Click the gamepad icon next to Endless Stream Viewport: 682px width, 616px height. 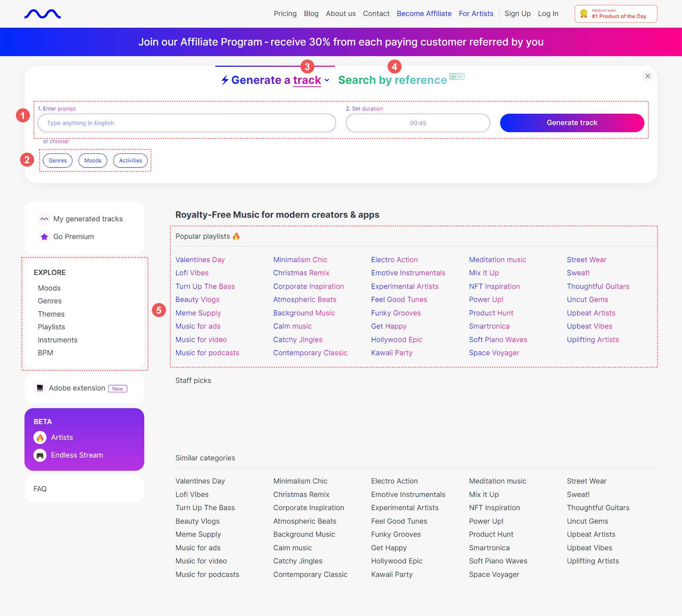click(x=40, y=455)
